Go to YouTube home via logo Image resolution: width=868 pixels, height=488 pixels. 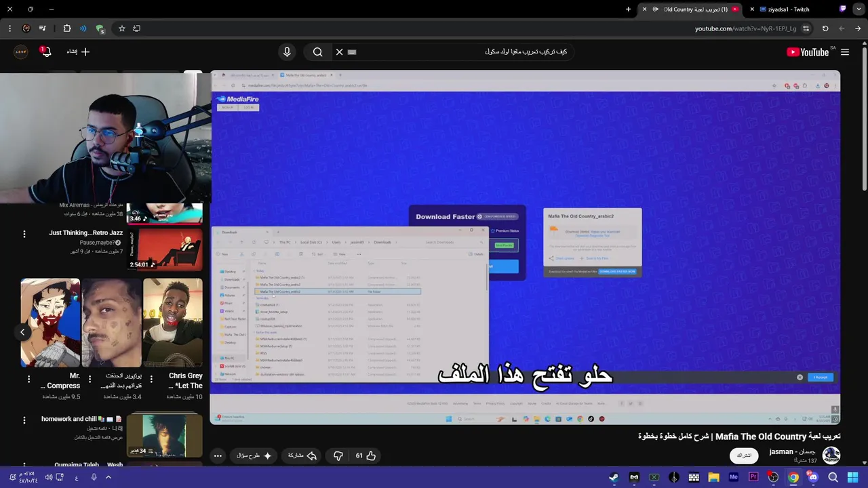(x=808, y=52)
